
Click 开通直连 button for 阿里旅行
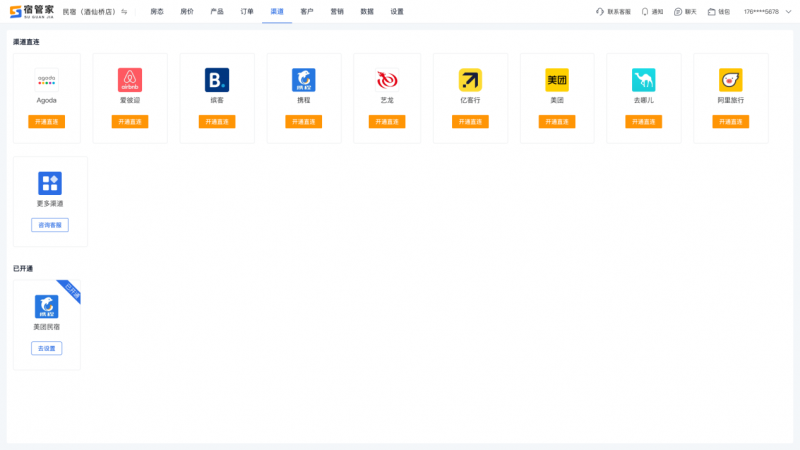coord(731,121)
